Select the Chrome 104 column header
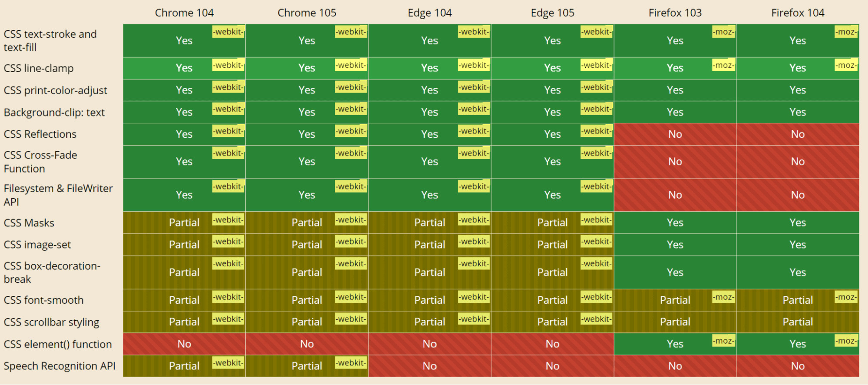The height and width of the screenshot is (385, 868). (184, 13)
